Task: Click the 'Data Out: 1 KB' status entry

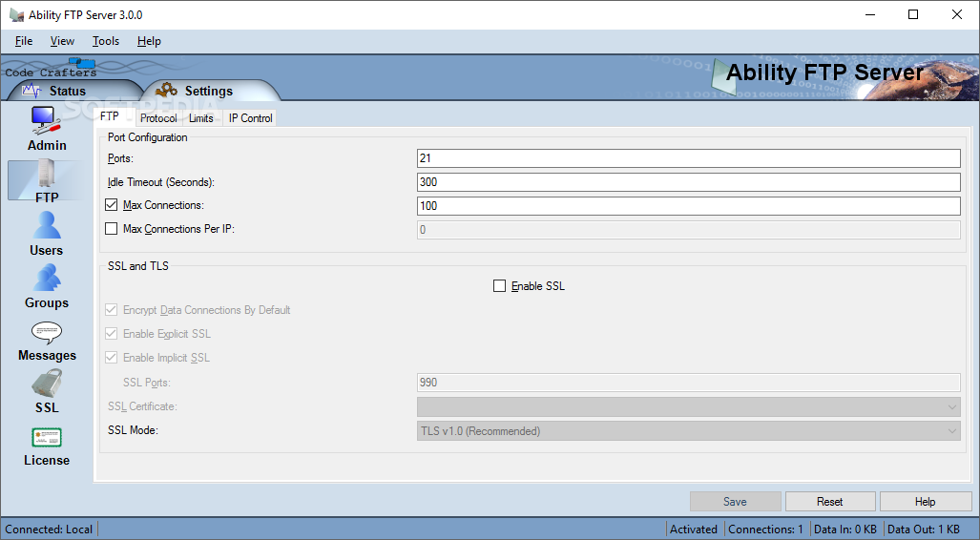Action: pos(923,530)
